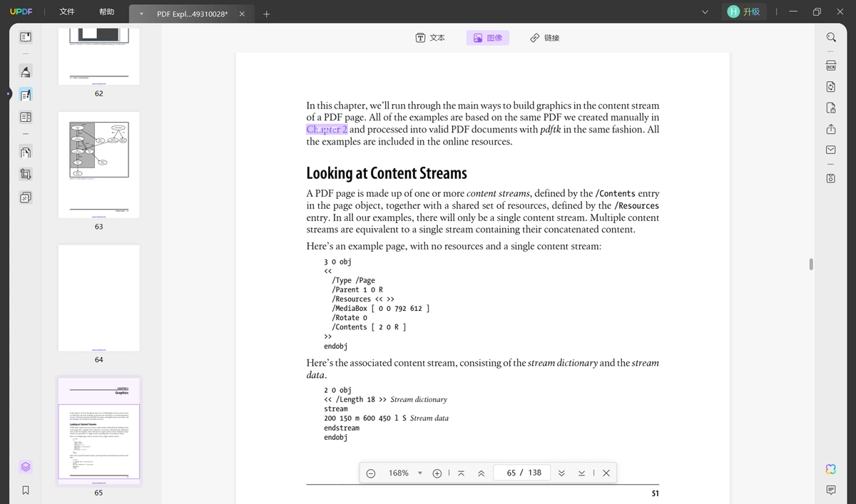Click the 升级 upgrade button
Viewport: 856px width, 504px height.
click(x=744, y=11)
